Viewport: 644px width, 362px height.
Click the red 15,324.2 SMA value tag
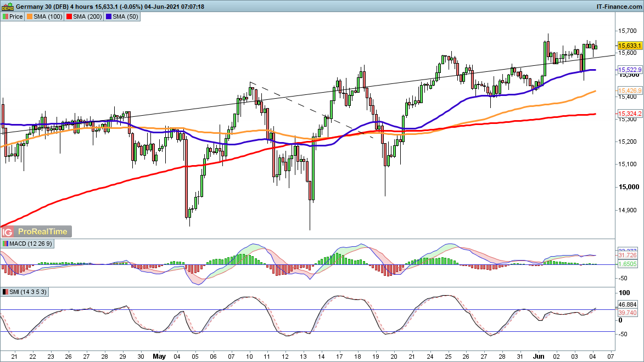click(x=630, y=114)
